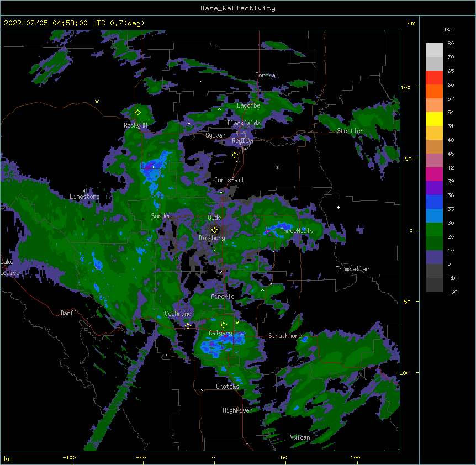Click the Cochrane label
Viewport: 476px width, 465px height.
coord(178,314)
